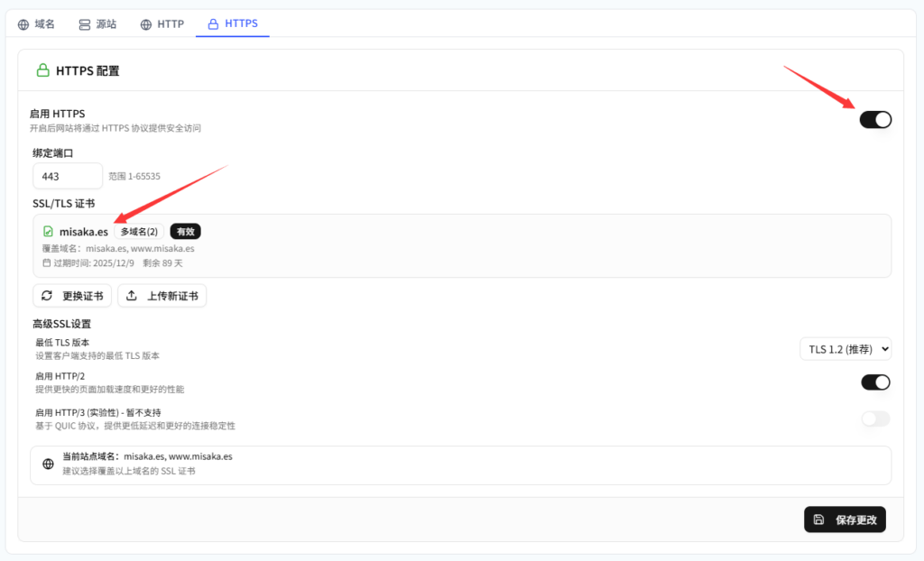924x561 pixels.
Task: Open the 最低 TLS 版本 dropdown
Action: (x=845, y=349)
